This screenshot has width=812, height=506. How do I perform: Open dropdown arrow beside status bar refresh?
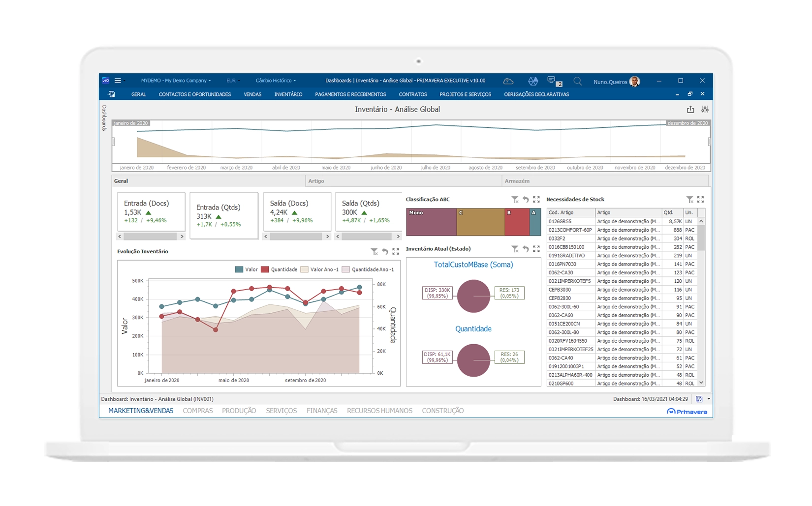click(709, 399)
